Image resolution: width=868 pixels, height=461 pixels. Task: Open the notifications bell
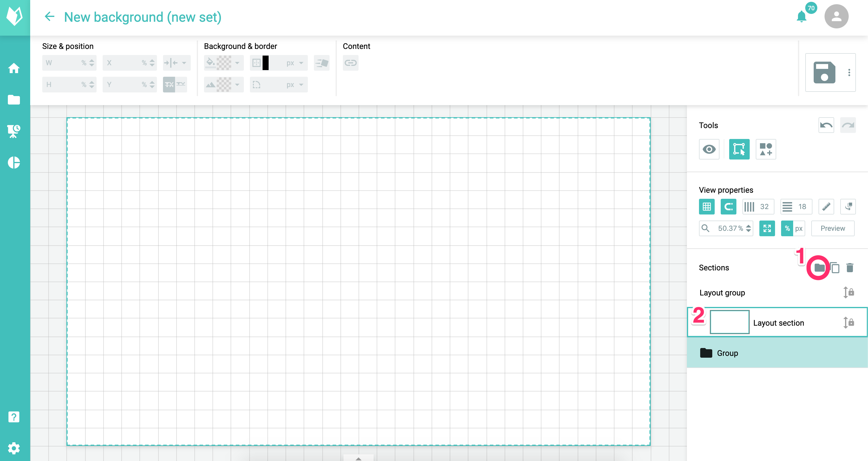[x=802, y=16]
